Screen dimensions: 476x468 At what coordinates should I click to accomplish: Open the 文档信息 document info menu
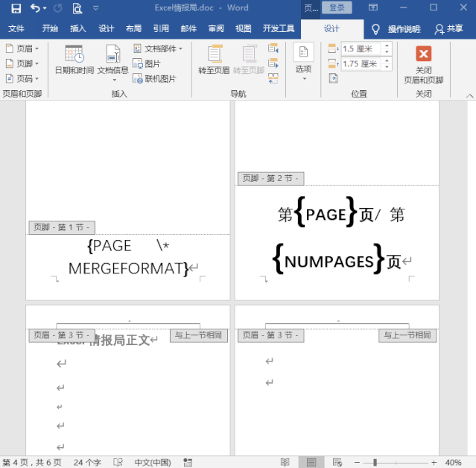point(113,63)
